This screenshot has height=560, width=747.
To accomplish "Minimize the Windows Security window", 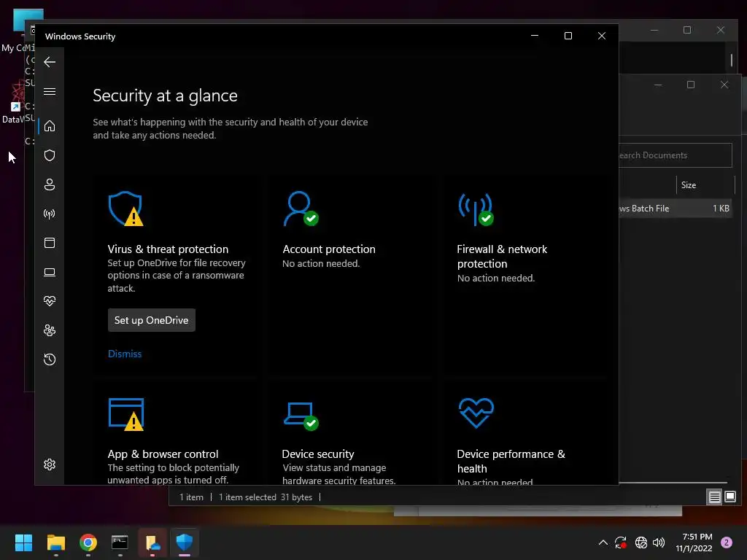I will pyautogui.click(x=535, y=36).
